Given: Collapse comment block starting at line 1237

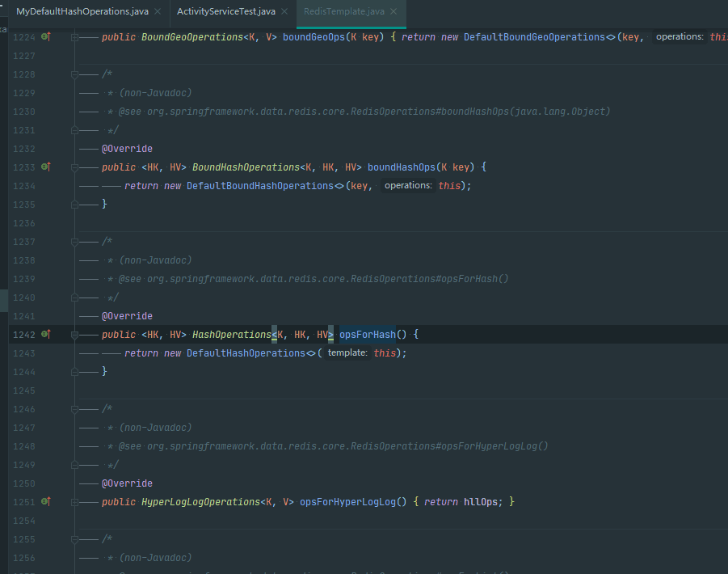Looking at the screenshot, I should pos(74,242).
